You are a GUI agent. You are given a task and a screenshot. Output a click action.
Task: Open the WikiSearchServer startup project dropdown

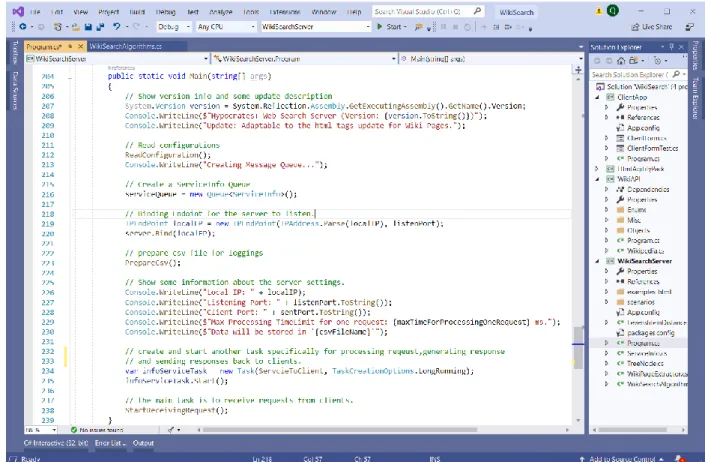pos(315,27)
